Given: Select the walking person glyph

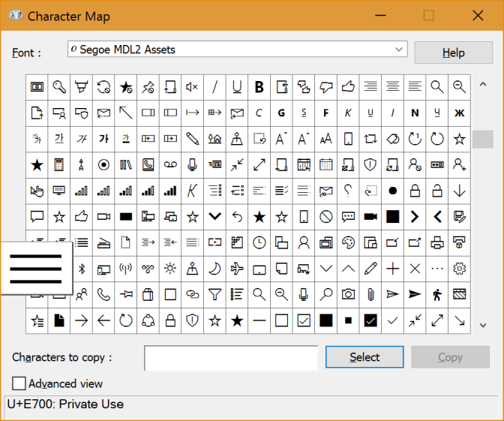Looking at the screenshot, I should 437,294.
